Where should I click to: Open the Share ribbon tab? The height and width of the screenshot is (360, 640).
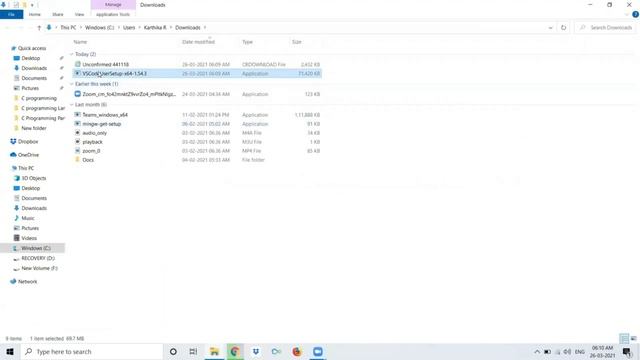point(58,14)
